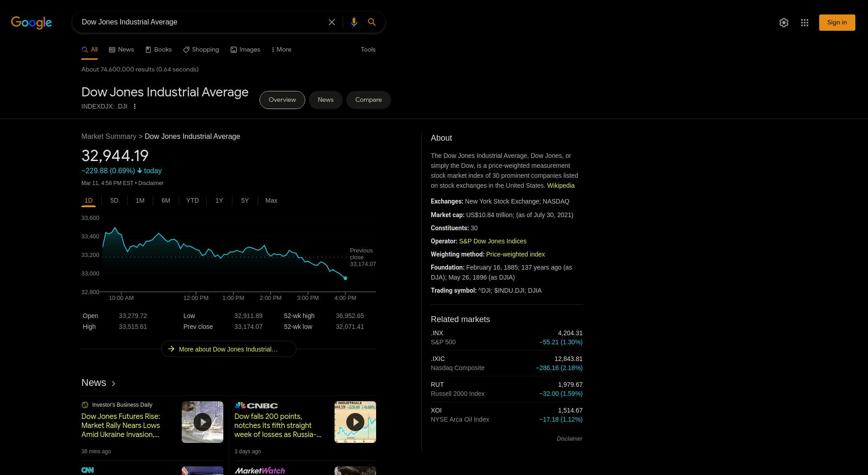Open Disclaimer under Related markets
This screenshot has height=475, width=868.
point(570,439)
